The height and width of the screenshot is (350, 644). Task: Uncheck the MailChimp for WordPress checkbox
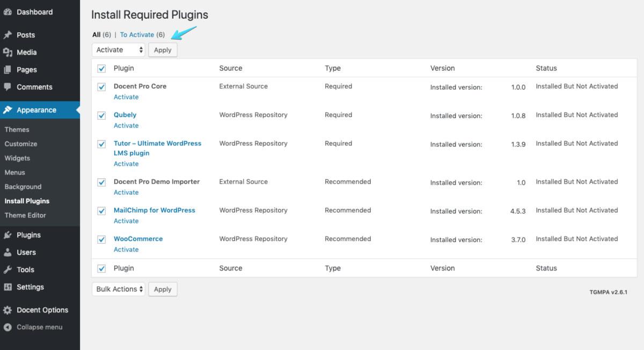click(101, 210)
